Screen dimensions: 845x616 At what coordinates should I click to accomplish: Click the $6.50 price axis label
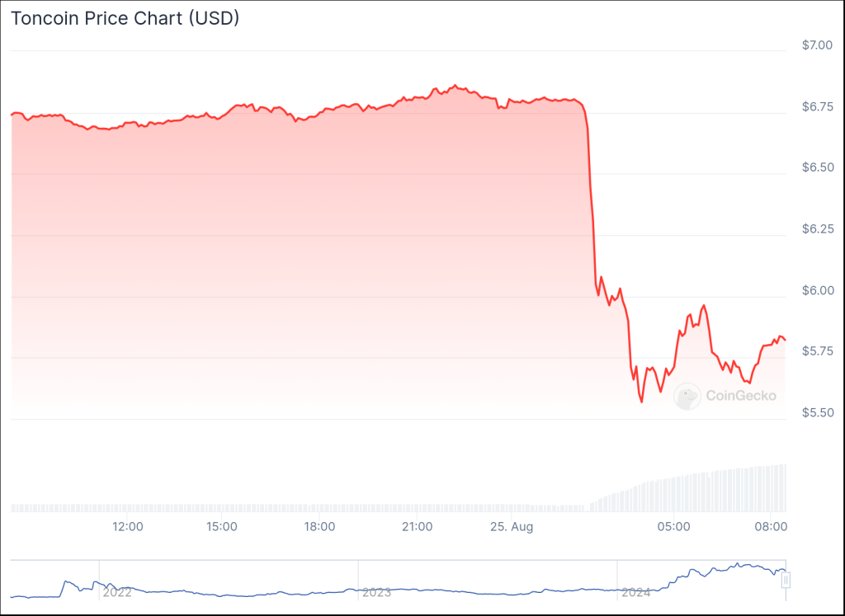tap(817, 167)
